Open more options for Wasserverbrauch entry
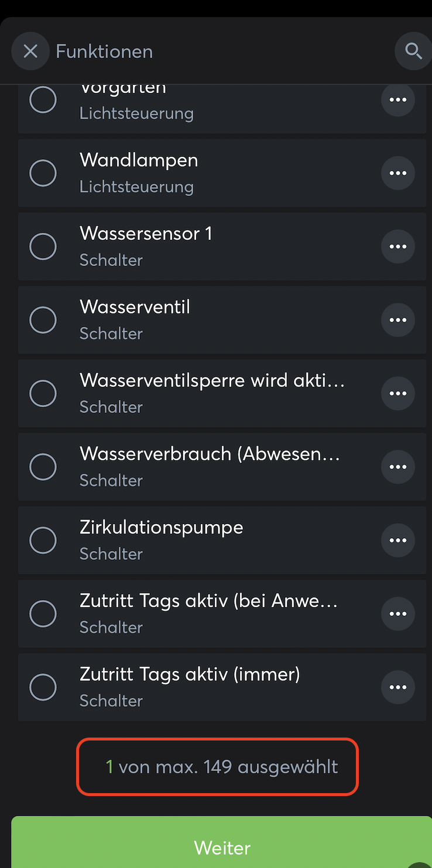Viewport: 432px width, 868px height. coord(398,467)
